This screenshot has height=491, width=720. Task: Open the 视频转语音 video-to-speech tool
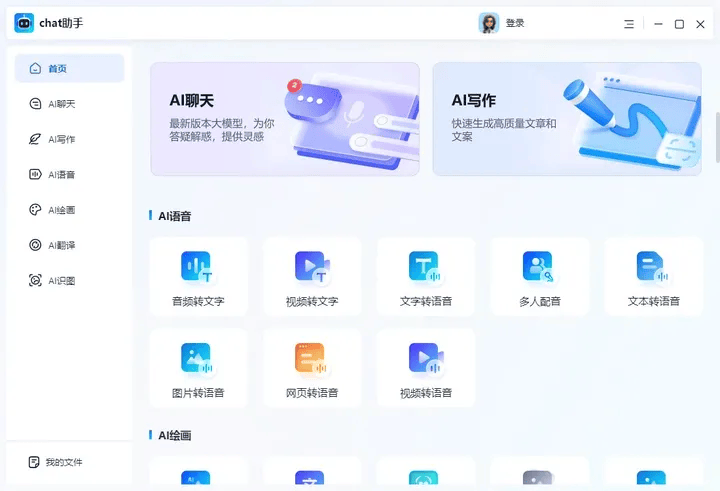(426, 368)
